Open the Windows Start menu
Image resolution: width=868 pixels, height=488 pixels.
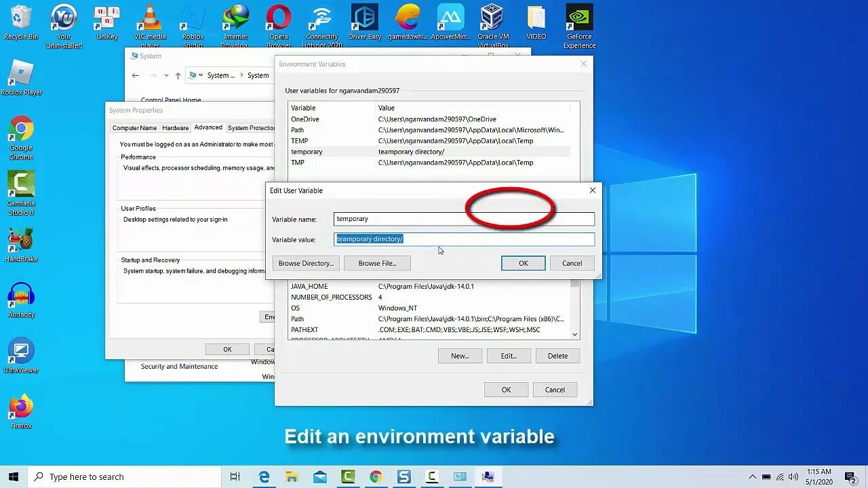(14, 476)
